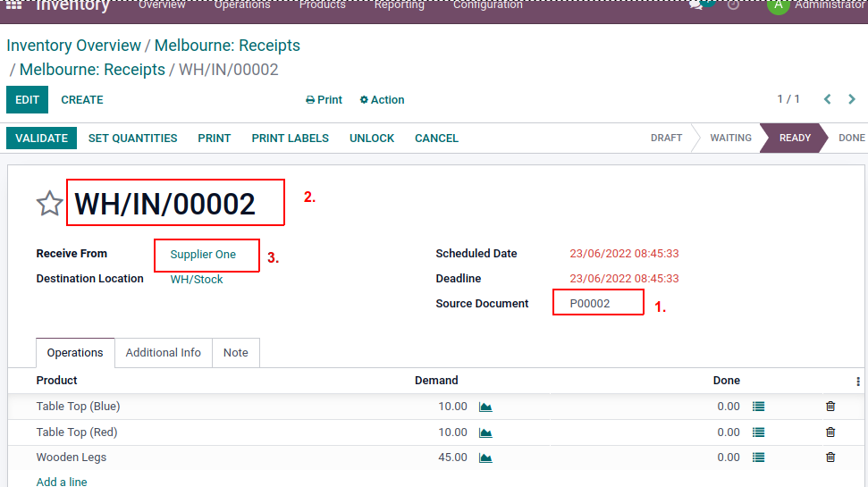Switch to the Note tab

(x=236, y=353)
